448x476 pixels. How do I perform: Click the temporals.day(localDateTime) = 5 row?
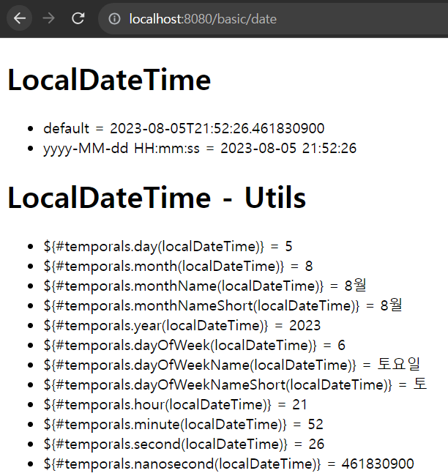click(x=168, y=246)
